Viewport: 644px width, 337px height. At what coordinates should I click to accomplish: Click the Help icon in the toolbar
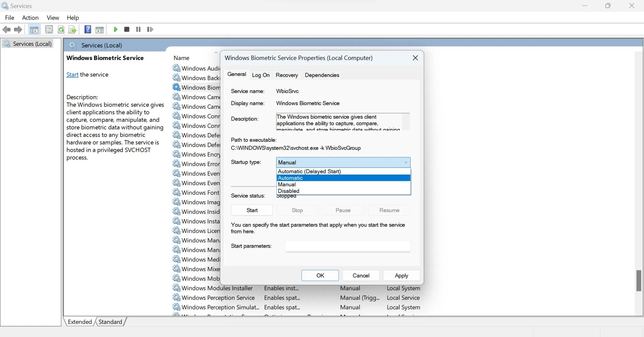point(88,29)
